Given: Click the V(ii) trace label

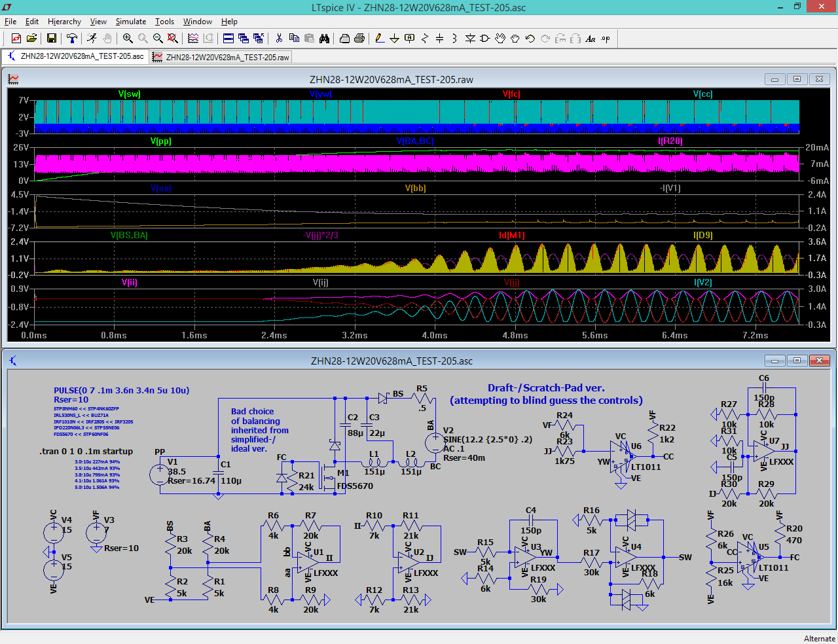Looking at the screenshot, I should coord(130,283).
